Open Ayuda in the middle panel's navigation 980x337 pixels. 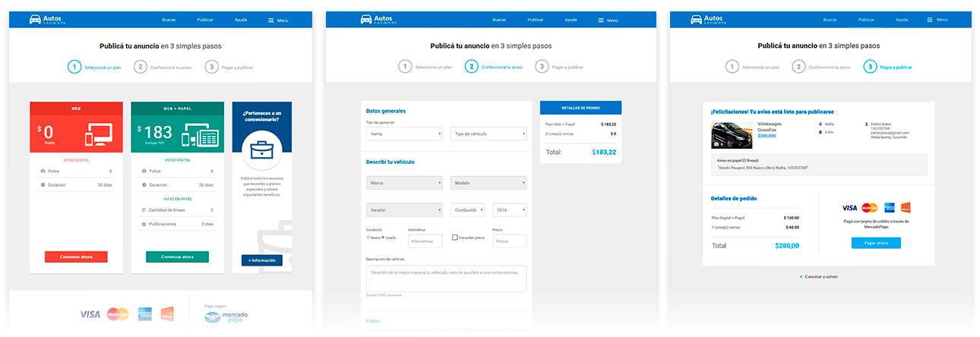(x=571, y=20)
